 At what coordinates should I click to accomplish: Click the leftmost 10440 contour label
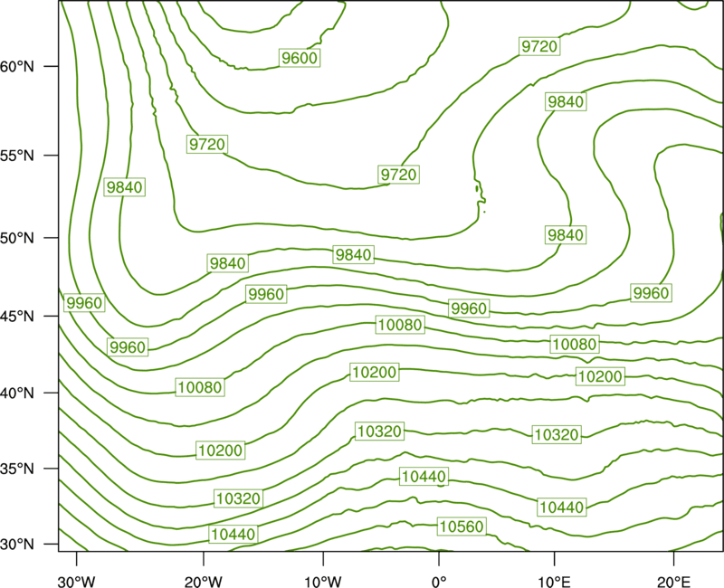233,534
